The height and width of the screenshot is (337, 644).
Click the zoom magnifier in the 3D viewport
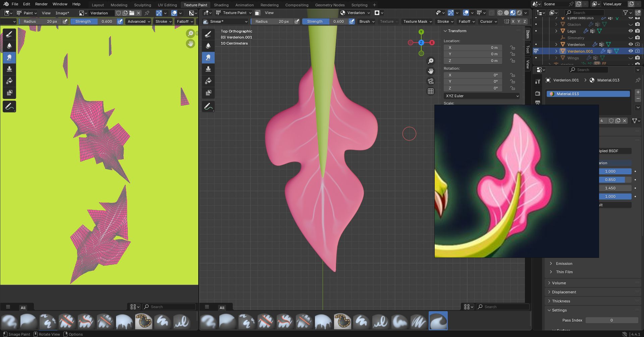coord(431,61)
